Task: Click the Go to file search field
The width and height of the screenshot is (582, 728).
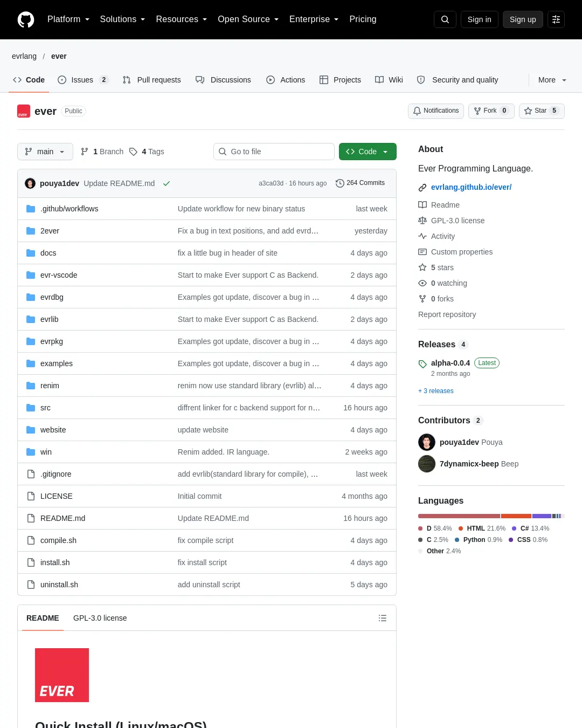Action: coord(274,152)
